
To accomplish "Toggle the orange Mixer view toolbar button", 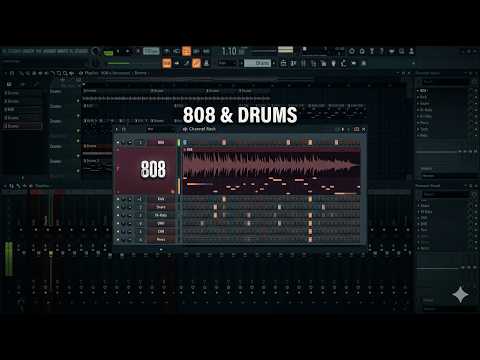I will (x=196, y=63).
